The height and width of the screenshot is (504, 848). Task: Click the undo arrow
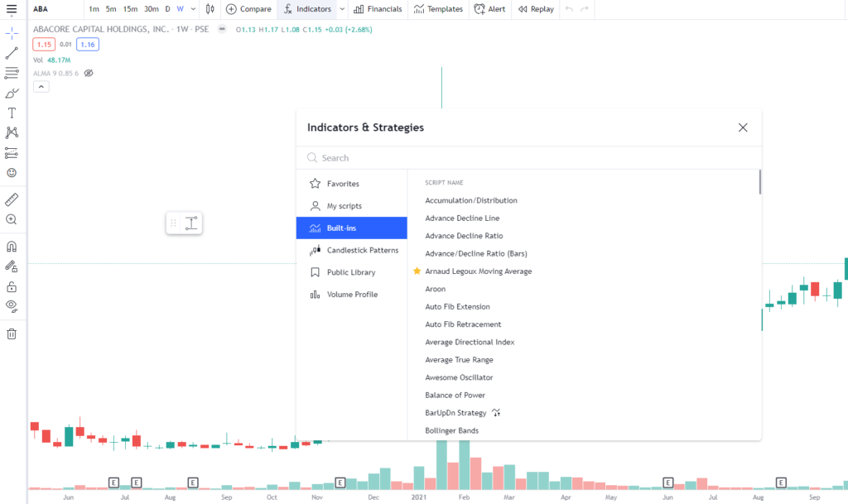[569, 9]
